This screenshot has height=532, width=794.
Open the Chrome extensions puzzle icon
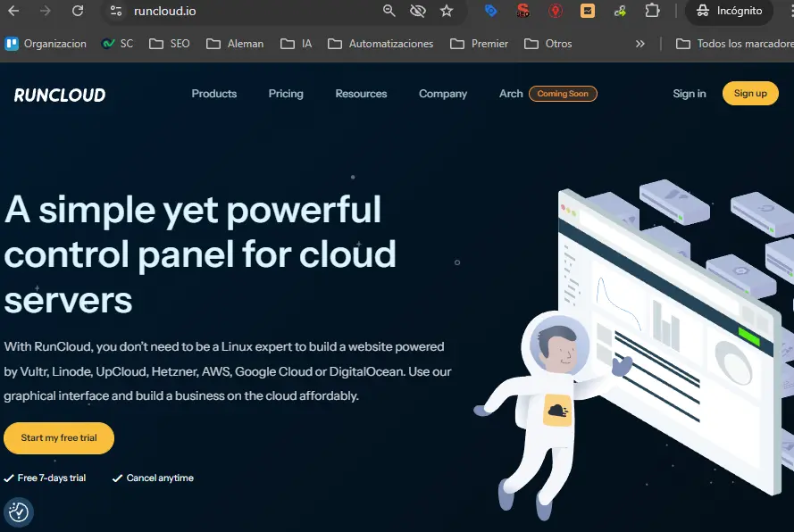[x=653, y=12]
